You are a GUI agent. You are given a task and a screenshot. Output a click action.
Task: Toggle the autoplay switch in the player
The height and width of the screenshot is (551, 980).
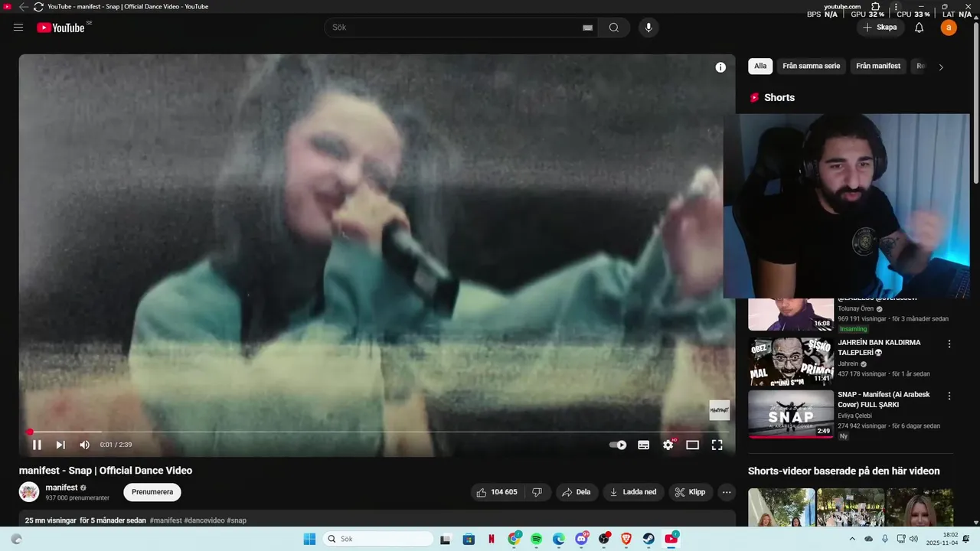coord(618,445)
